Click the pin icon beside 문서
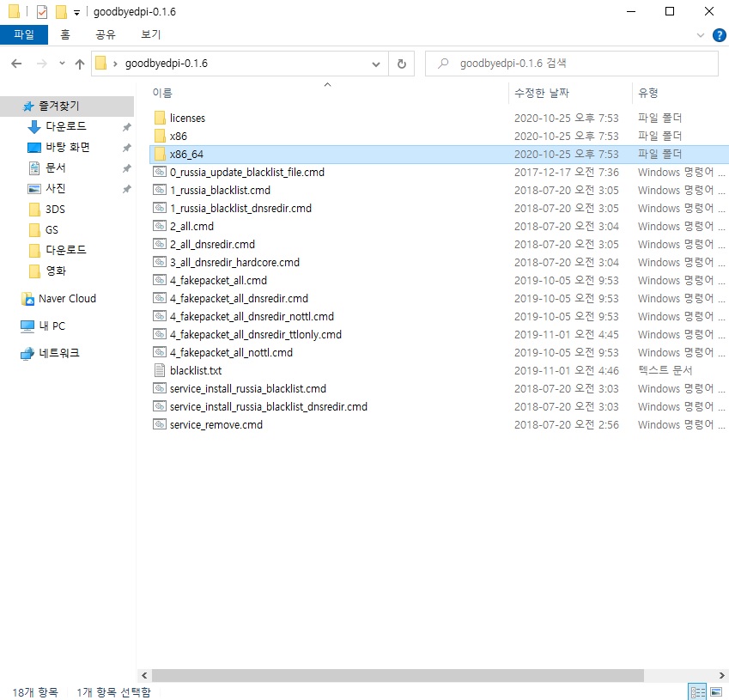 click(126, 167)
